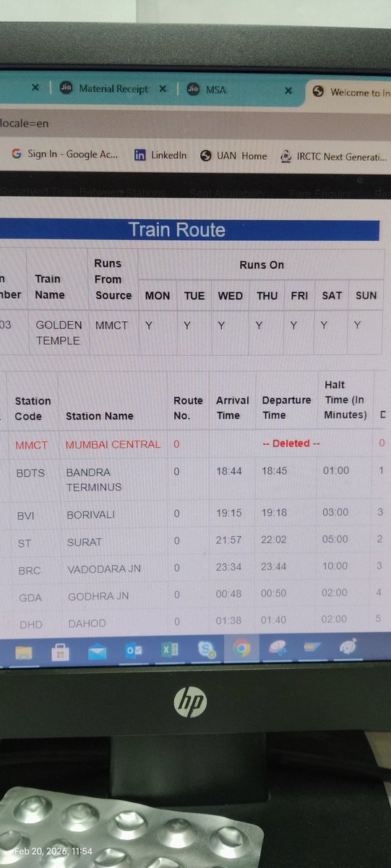Click the SURAT station name
Viewport: 391px width, 868px height.
click(x=85, y=542)
